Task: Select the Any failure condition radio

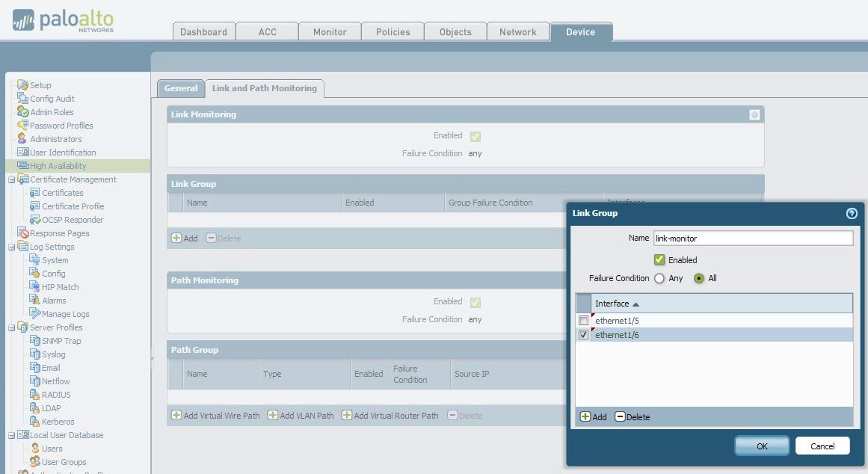Action: (x=659, y=278)
